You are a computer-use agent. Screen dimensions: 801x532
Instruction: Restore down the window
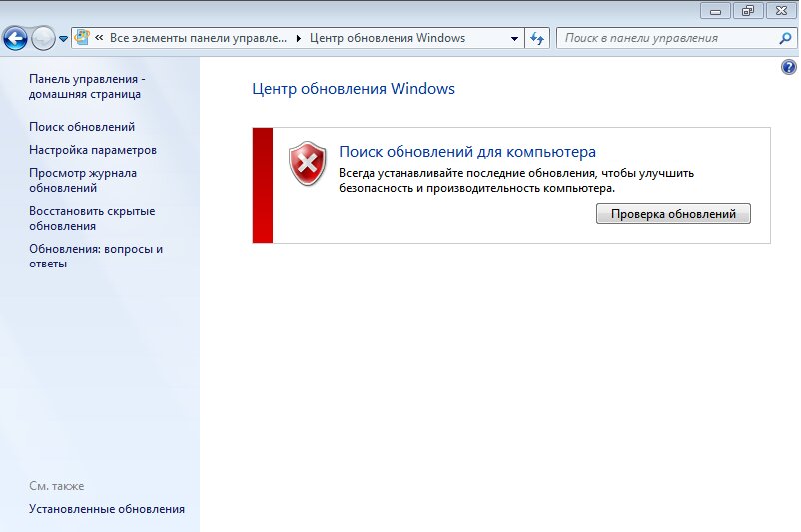pyautogui.click(x=748, y=11)
